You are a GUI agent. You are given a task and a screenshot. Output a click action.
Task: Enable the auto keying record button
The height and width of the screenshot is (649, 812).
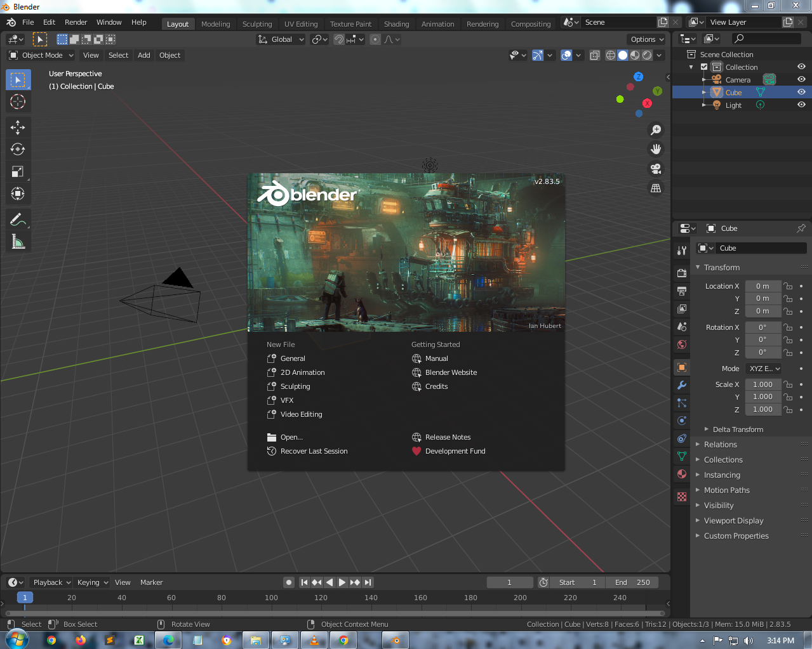point(289,582)
